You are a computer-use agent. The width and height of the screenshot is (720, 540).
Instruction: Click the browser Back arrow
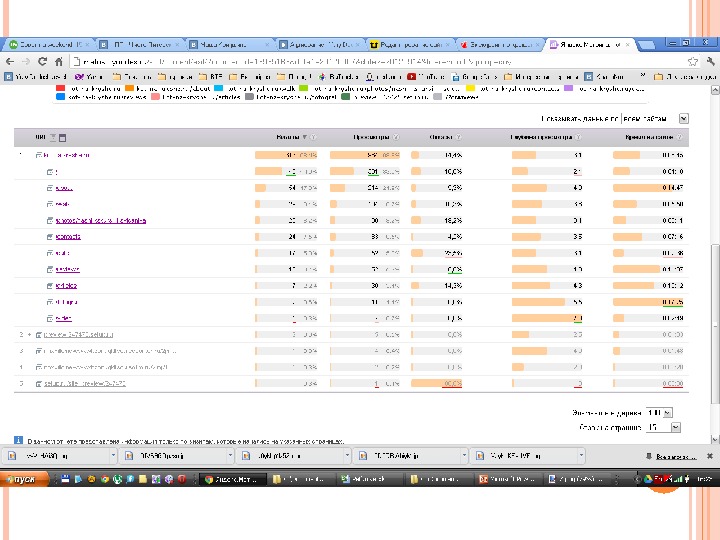click(10, 61)
